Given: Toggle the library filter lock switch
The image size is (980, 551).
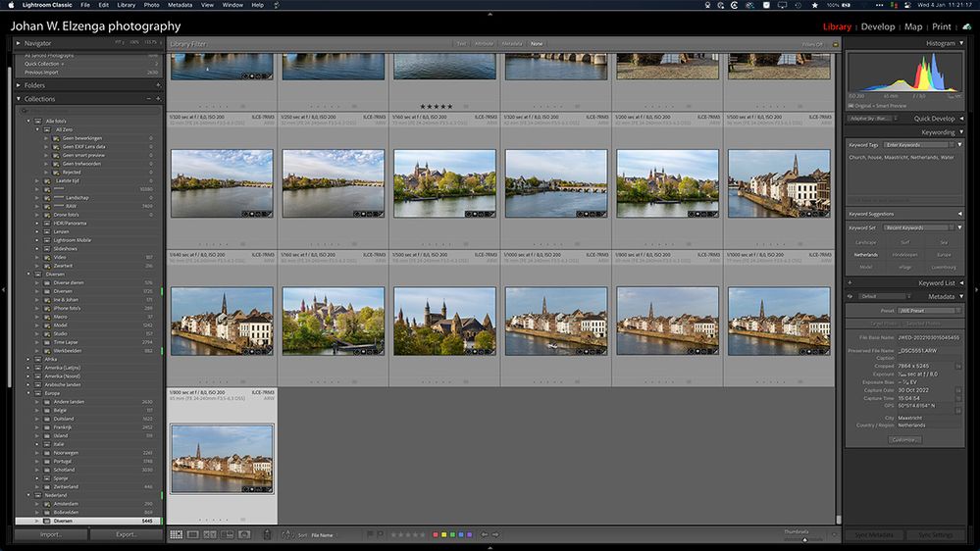Looking at the screenshot, I should coord(835,44).
